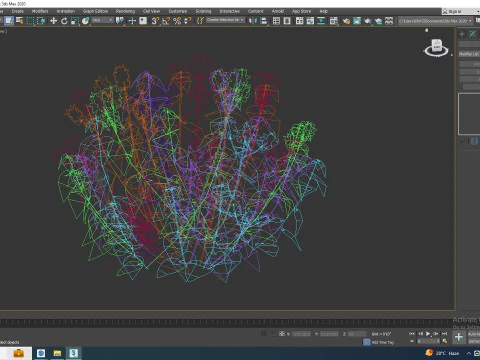
Task: Open File Explorer from the taskbar
Action: pos(57,353)
